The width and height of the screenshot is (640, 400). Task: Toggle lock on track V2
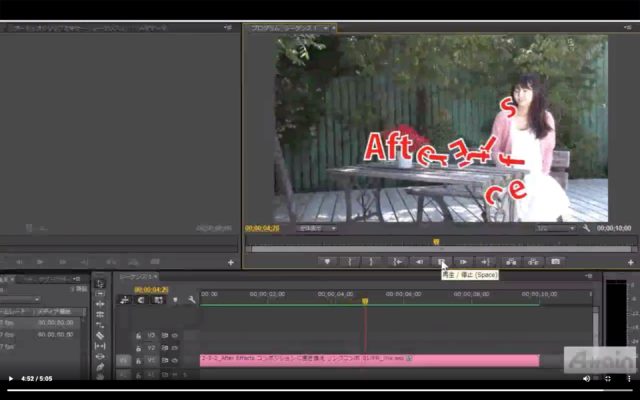tap(139, 348)
